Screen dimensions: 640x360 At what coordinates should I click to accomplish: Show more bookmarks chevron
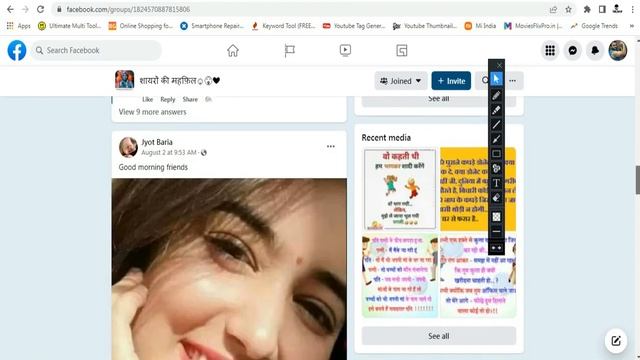click(631, 26)
